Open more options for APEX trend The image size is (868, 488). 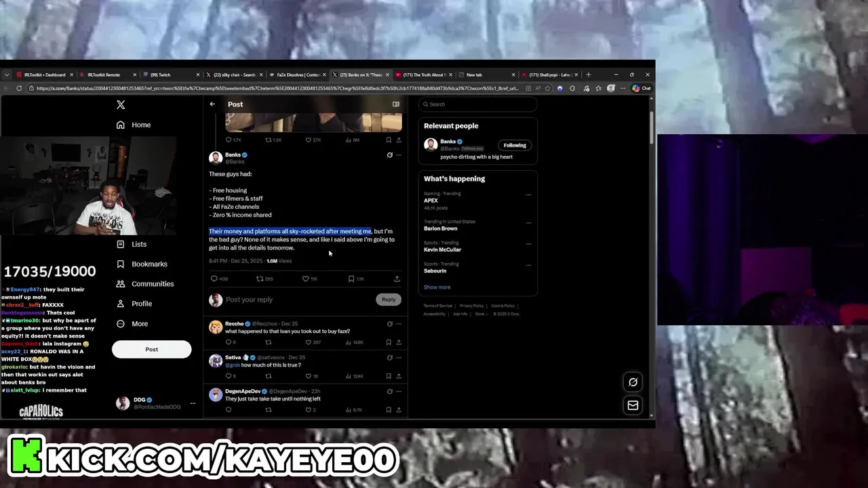pos(528,195)
